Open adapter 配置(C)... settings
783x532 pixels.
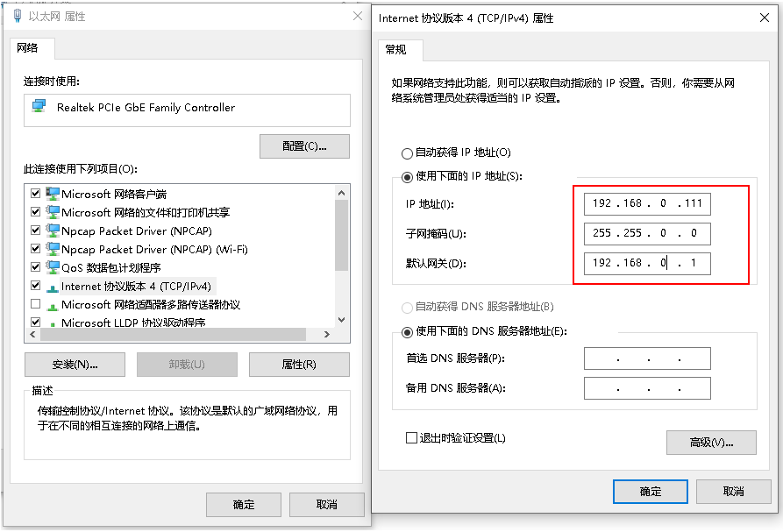point(304,146)
